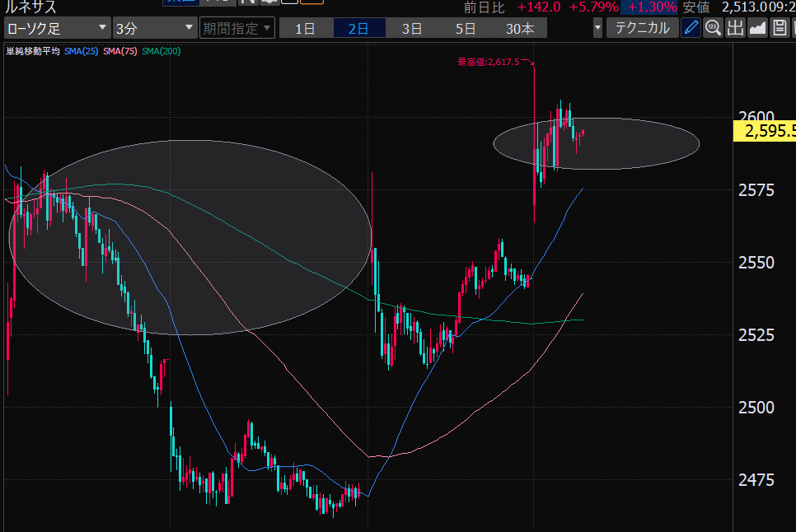Click the SMA(25) legend label
The image size is (796, 532).
(x=82, y=51)
